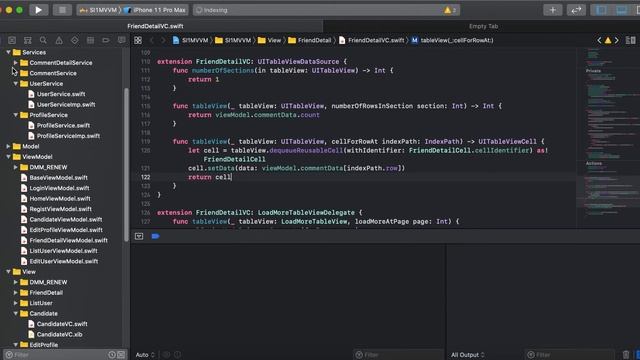
Task: Open the related items grid menu
Action: click(x=138, y=40)
